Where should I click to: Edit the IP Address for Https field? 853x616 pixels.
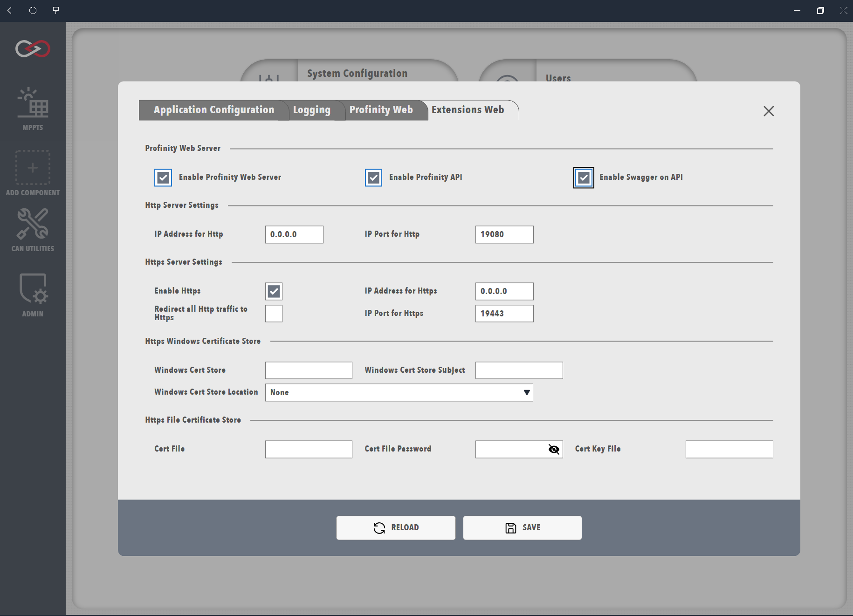coord(504,291)
